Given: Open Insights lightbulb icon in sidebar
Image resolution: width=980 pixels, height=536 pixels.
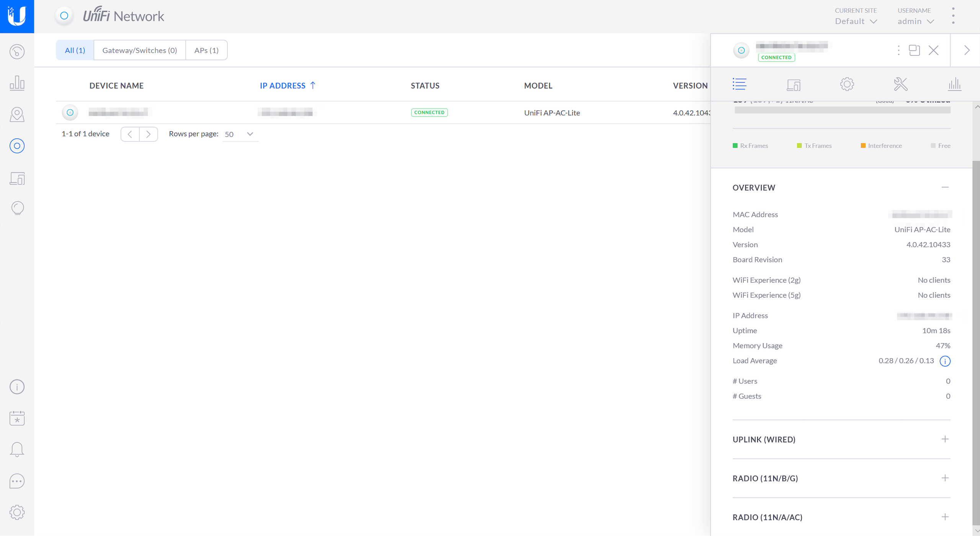Looking at the screenshot, I should tap(17, 209).
